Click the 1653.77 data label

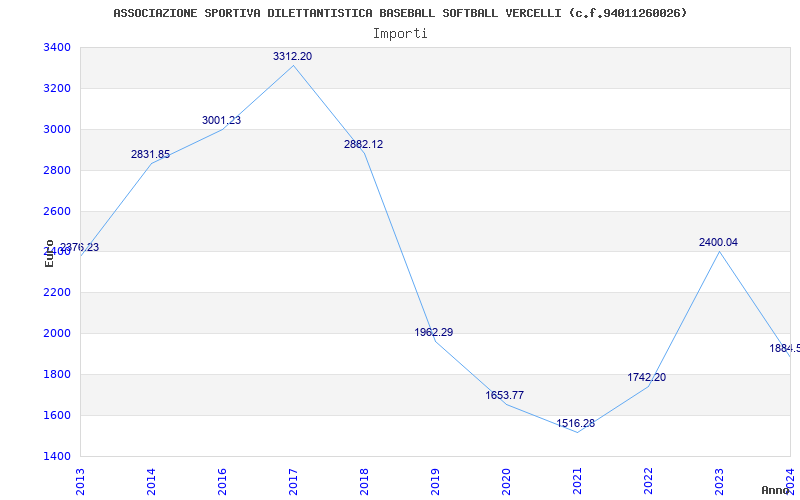pos(505,395)
